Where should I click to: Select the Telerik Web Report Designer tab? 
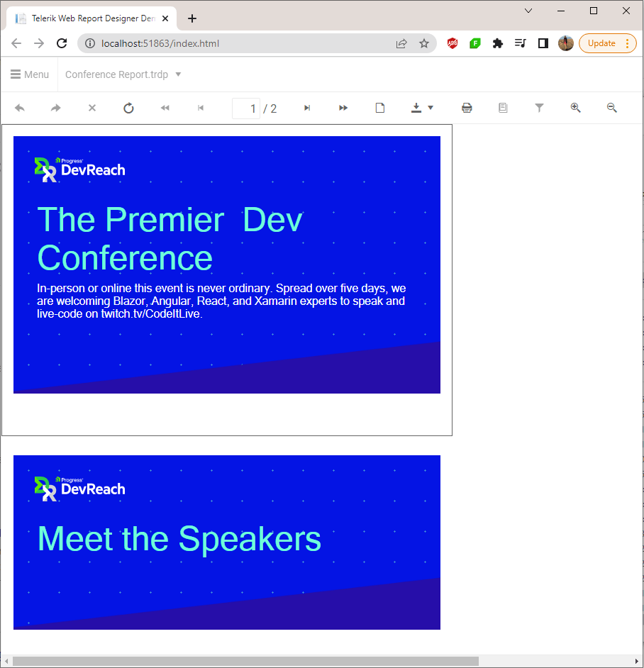tap(91, 18)
